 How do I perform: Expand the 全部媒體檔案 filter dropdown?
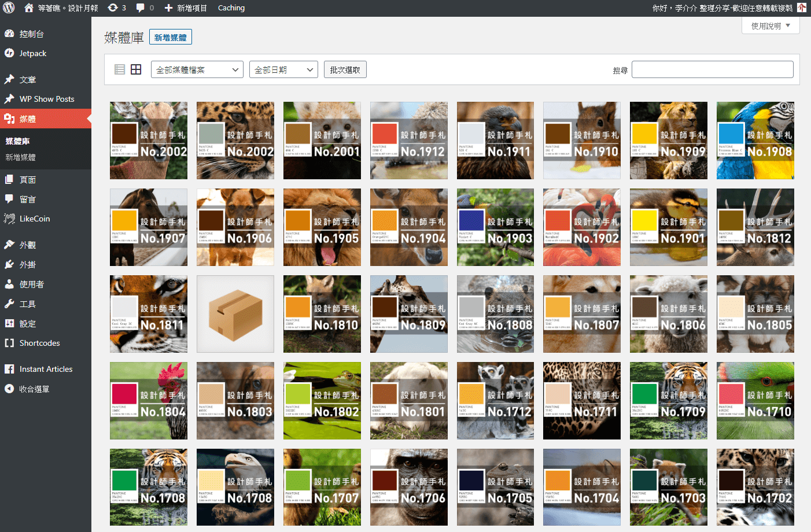click(197, 70)
